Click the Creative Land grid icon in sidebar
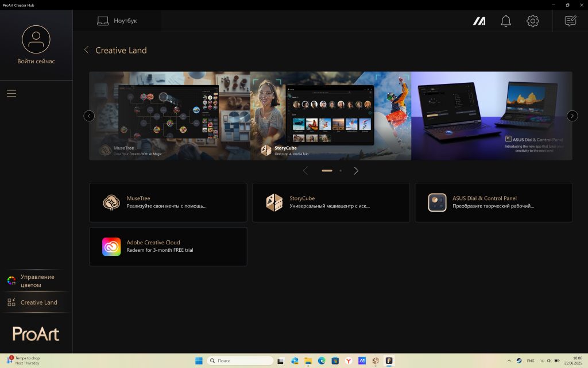 11,302
